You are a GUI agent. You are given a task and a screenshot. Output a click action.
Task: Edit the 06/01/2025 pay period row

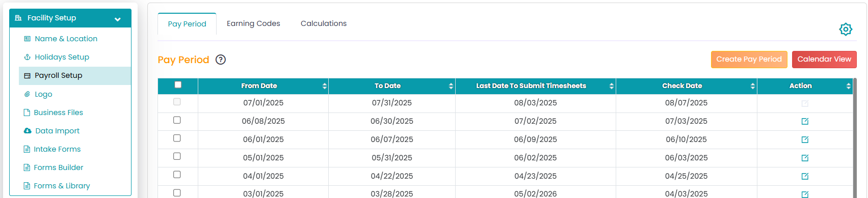(805, 139)
